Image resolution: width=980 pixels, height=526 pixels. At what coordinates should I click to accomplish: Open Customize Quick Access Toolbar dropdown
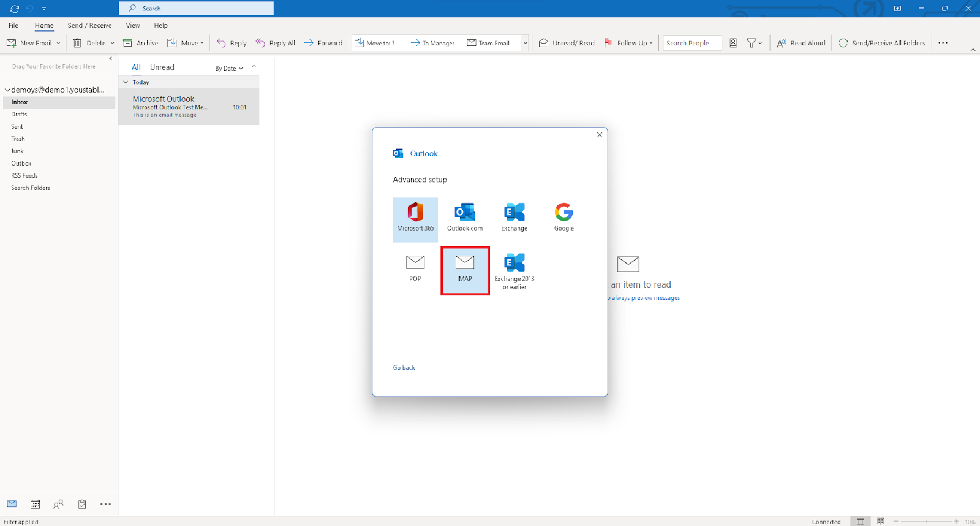coord(44,9)
